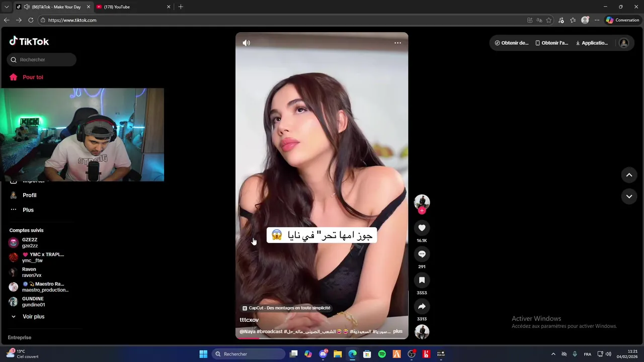Follow the creator via red plus badge
The width and height of the screenshot is (644, 362).
pos(422,211)
